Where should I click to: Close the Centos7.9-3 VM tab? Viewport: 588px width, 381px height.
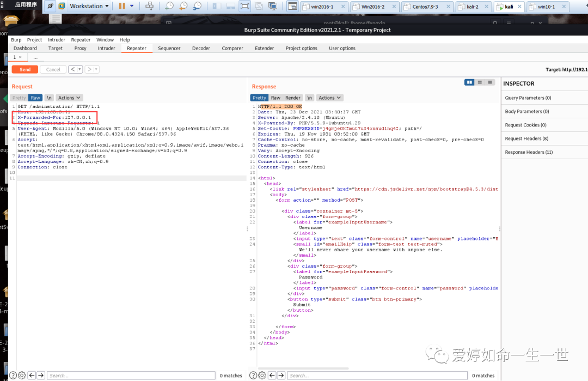point(448,7)
